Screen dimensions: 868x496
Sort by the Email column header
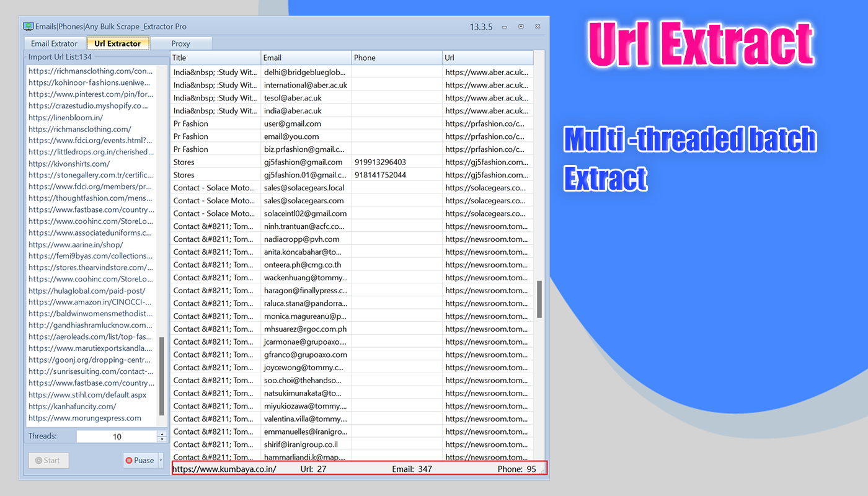coord(306,58)
